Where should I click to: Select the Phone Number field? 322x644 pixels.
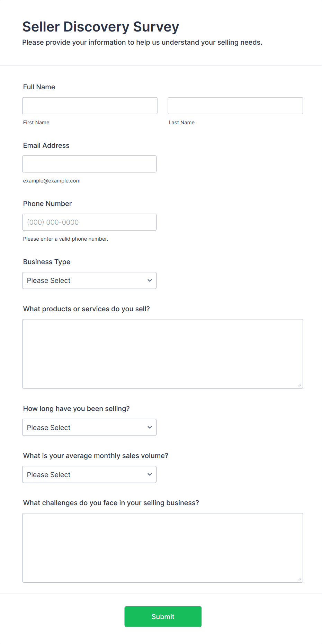point(89,222)
